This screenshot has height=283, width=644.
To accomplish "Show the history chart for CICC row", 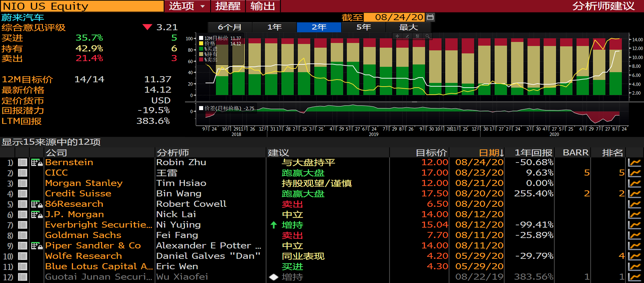I will pyautogui.click(x=634, y=173).
